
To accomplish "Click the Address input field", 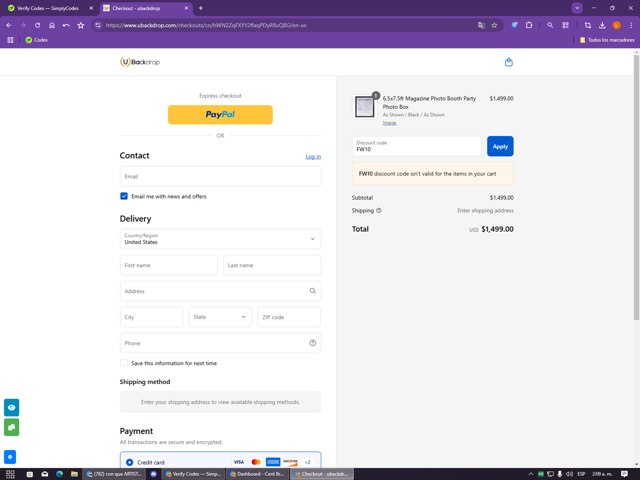I will (220, 291).
